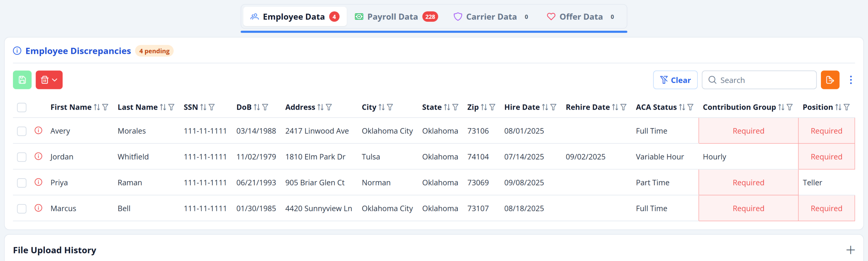Click the warning icon in Avery's row
The image size is (868, 261).
[38, 130]
